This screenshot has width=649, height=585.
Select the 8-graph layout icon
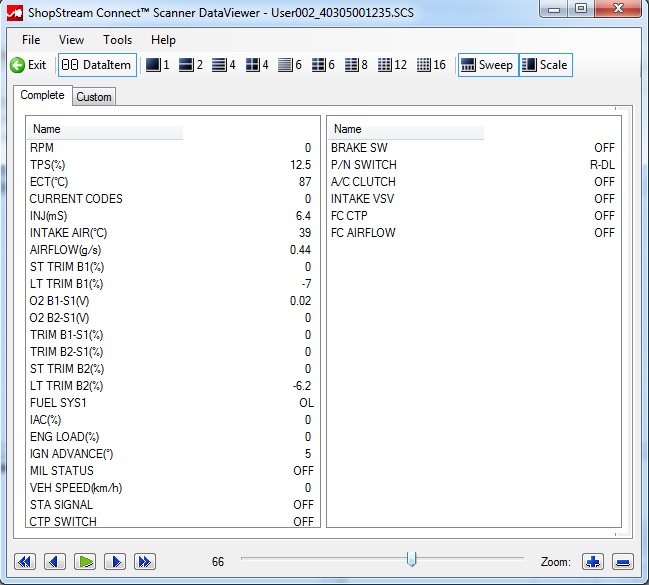pyautogui.click(x=356, y=65)
